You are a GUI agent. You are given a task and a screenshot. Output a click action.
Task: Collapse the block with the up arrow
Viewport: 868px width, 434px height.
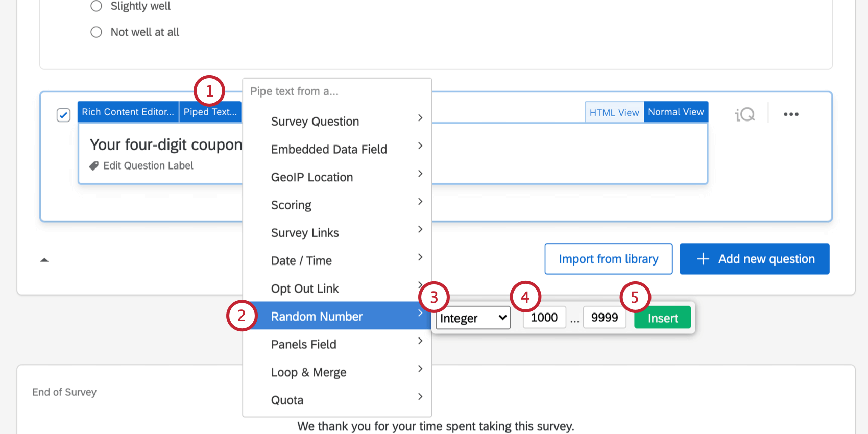pyautogui.click(x=44, y=260)
